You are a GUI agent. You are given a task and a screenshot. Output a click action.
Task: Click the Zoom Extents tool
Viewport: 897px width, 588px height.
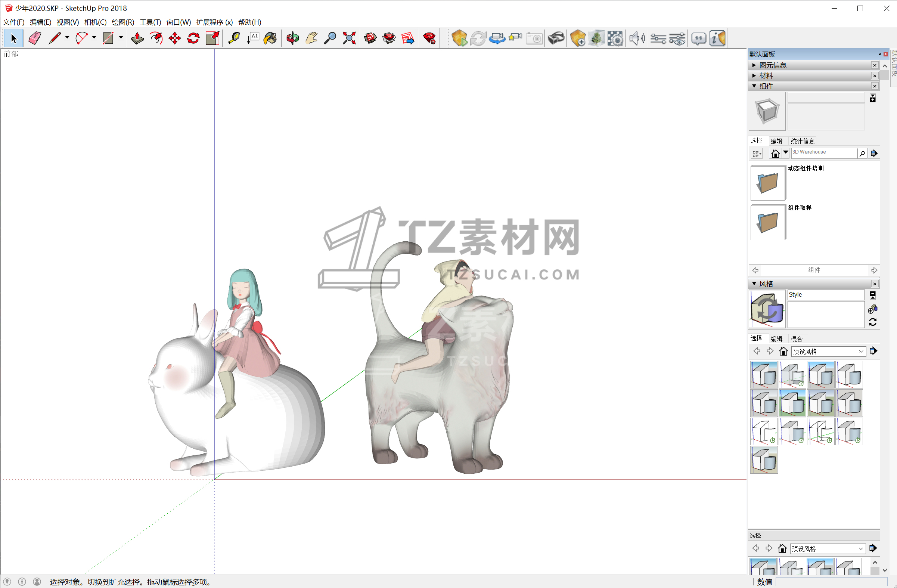pos(349,38)
